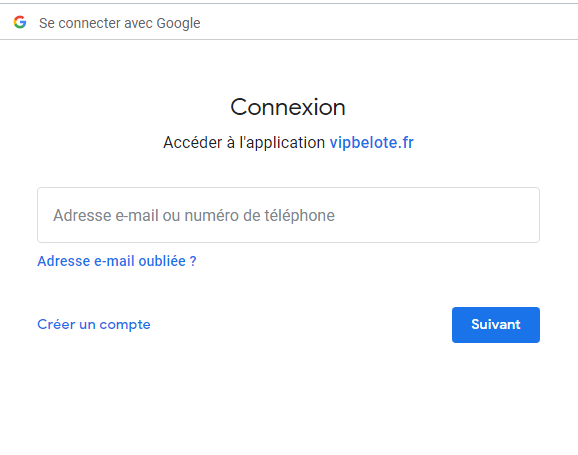The image size is (578, 455).
Task: Place the cursor in the Adresse e-mail box
Action: (x=288, y=215)
